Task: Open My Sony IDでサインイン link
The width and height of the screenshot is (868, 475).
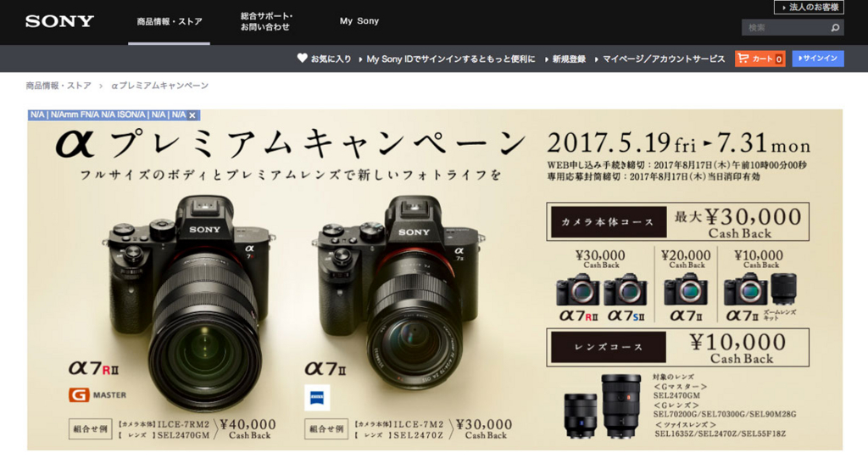Action: (451, 59)
